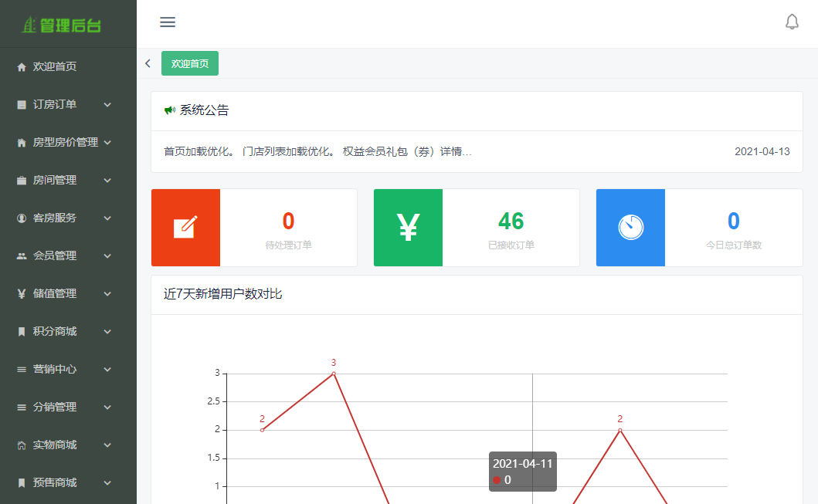The height and width of the screenshot is (504, 818).
Task: Click the lines icon beside 营销中心
Action: [22, 369]
